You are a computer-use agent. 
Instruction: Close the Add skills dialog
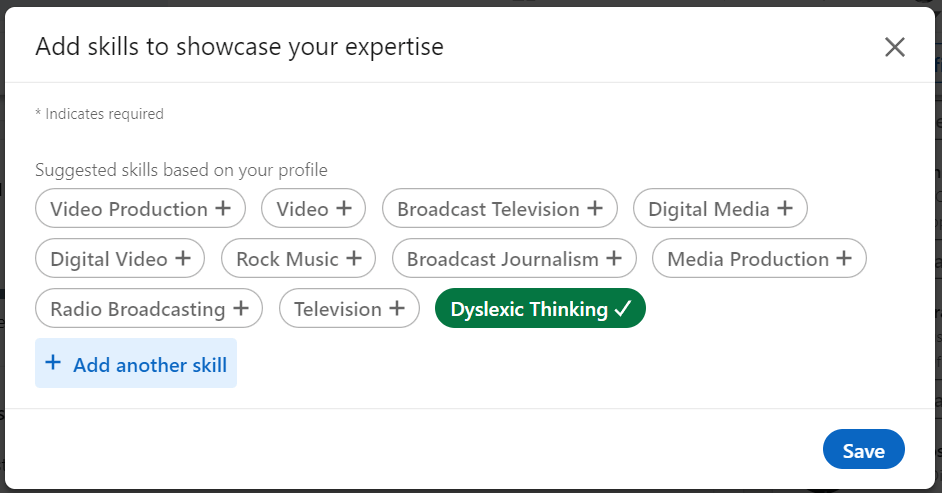(894, 47)
